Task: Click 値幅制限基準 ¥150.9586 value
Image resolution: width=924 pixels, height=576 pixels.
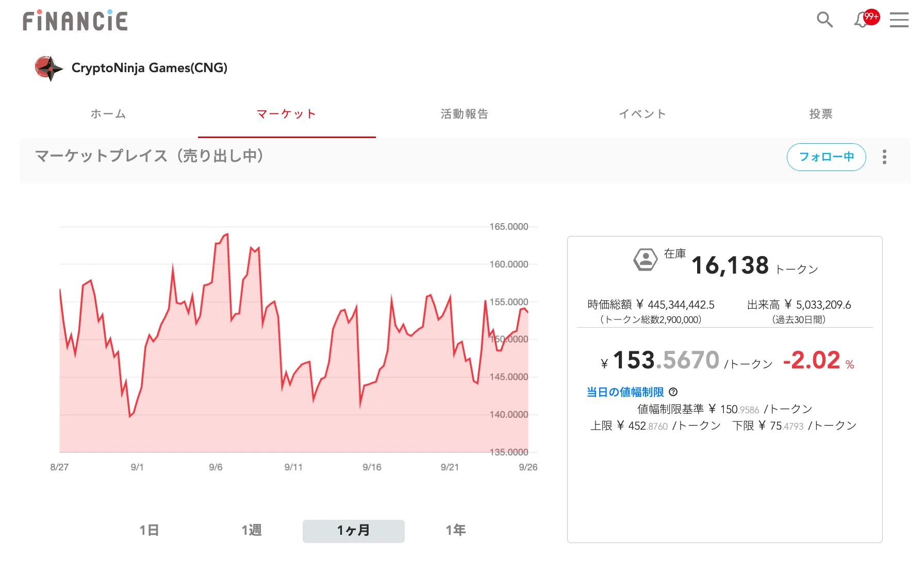Action: (x=724, y=409)
